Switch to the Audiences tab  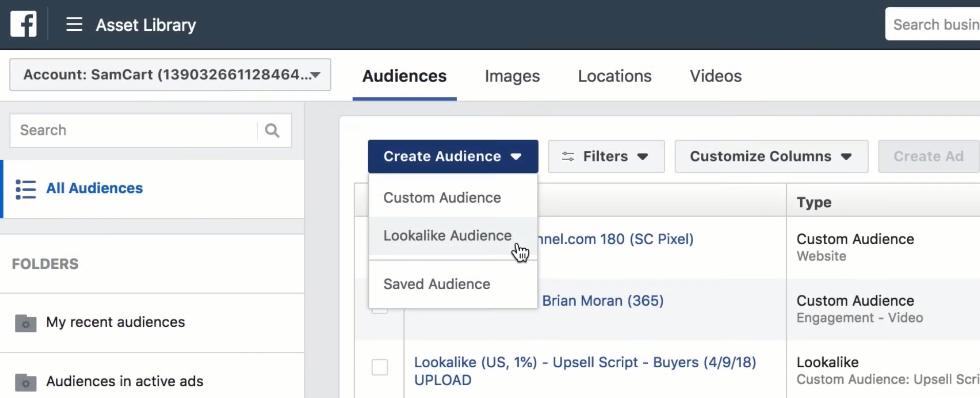[x=404, y=76]
